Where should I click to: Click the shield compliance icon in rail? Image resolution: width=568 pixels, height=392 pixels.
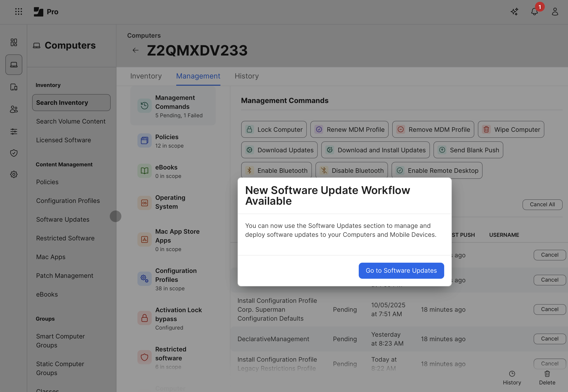[14, 153]
